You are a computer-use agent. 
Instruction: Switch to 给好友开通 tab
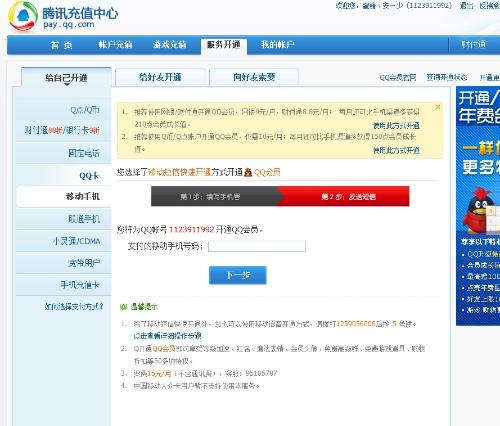(160, 77)
